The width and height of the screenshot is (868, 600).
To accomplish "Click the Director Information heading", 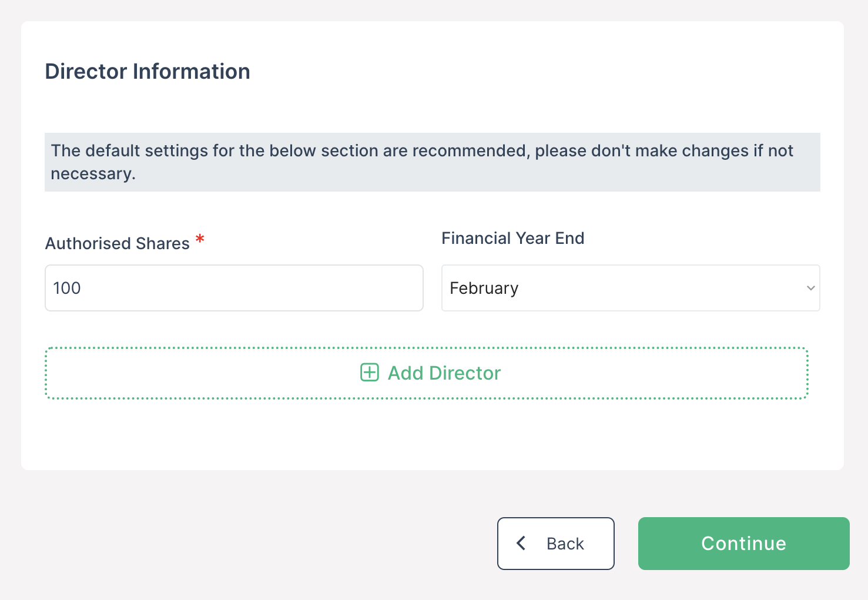I will 148,71.
